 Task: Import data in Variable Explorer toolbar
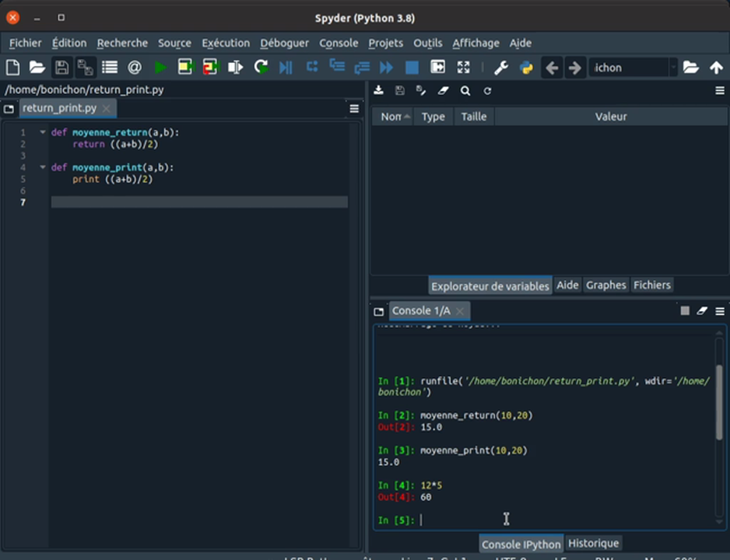(378, 91)
